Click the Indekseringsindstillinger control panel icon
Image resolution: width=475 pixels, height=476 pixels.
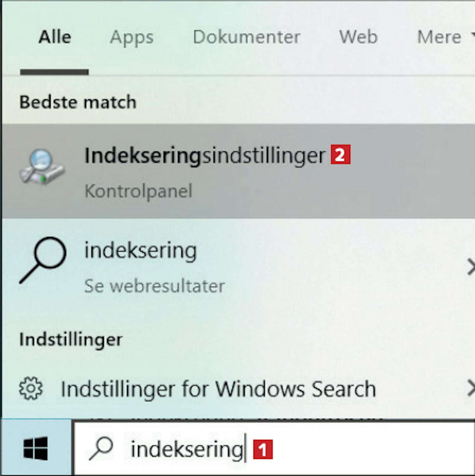[42, 167]
